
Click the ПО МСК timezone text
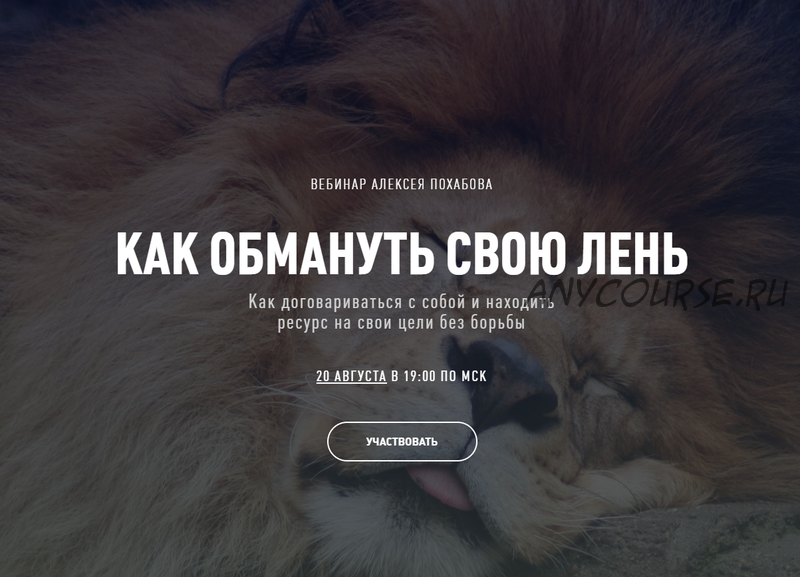pyautogui.click(x=463, y=377)
